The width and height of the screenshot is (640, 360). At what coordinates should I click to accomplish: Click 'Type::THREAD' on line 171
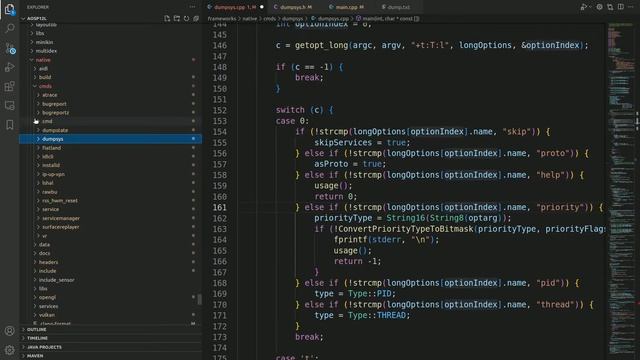376,315
